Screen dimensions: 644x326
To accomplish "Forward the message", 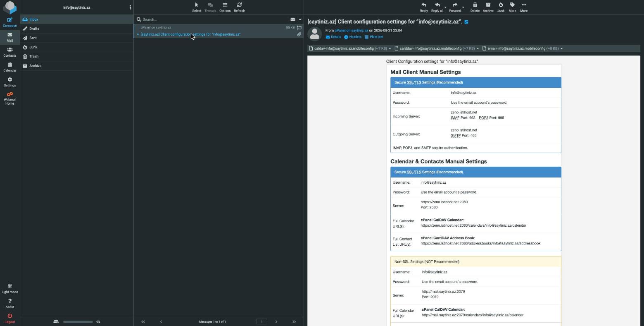I will [455, 7].
